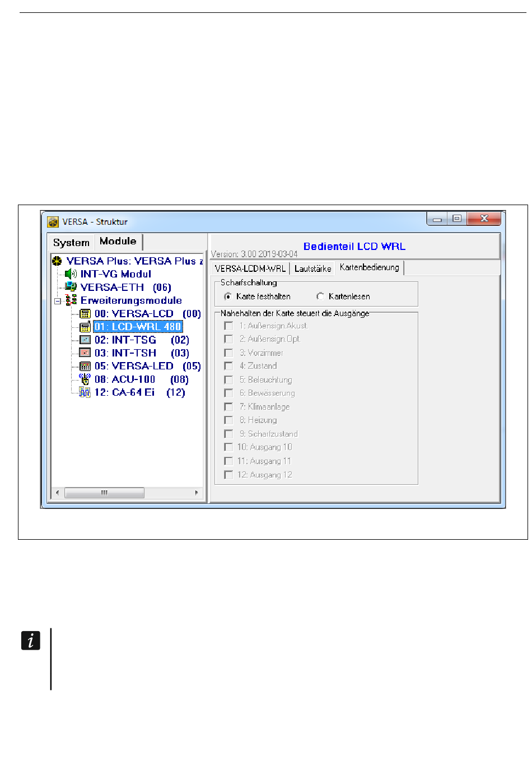Click the VERSA Plus root node icon

(57, 261)
